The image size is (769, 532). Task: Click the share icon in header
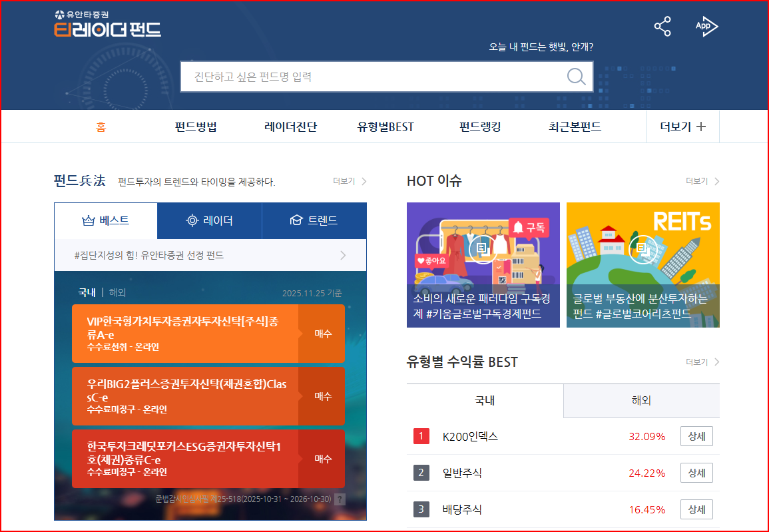662,27
